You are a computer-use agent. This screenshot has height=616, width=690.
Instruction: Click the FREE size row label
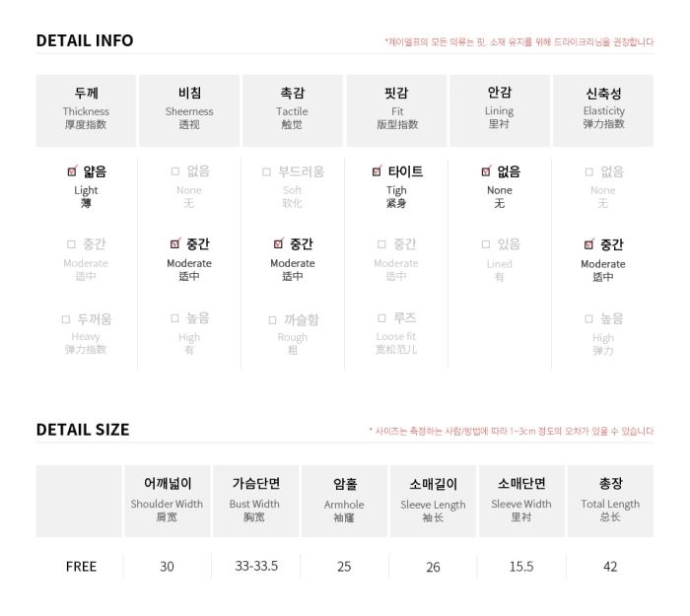pyautogui.click(x=81, y=567)
